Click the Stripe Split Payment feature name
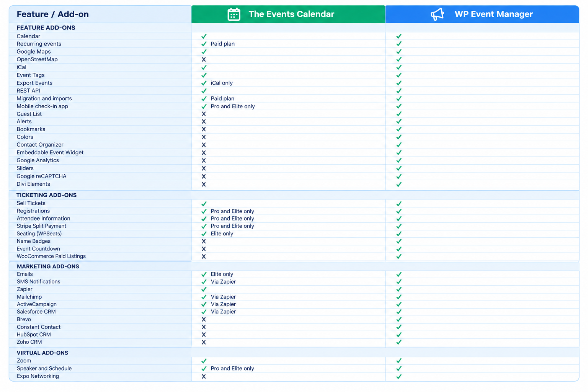588x392 pixels. [41, 226]
